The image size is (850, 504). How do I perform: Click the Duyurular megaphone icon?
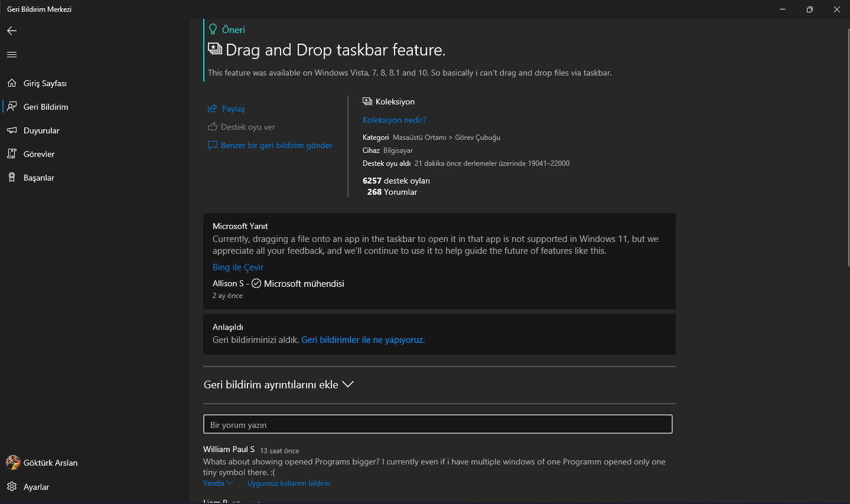click(12, 130)
